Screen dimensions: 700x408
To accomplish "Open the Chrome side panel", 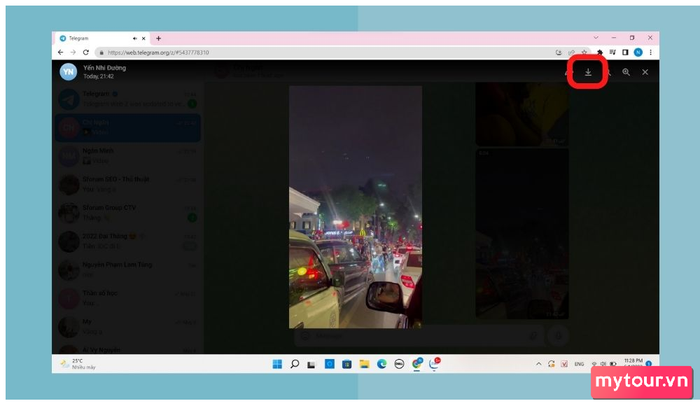I will click(625, 52).
